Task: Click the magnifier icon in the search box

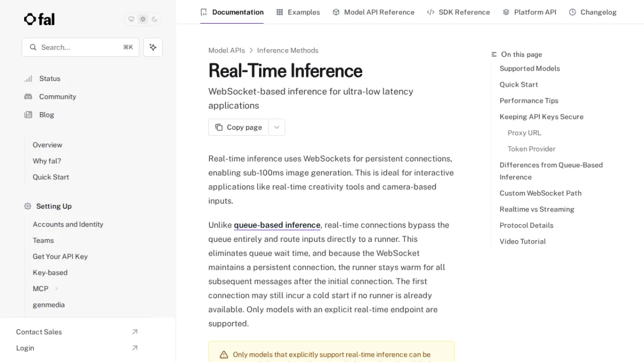Action: click(33, 47)
